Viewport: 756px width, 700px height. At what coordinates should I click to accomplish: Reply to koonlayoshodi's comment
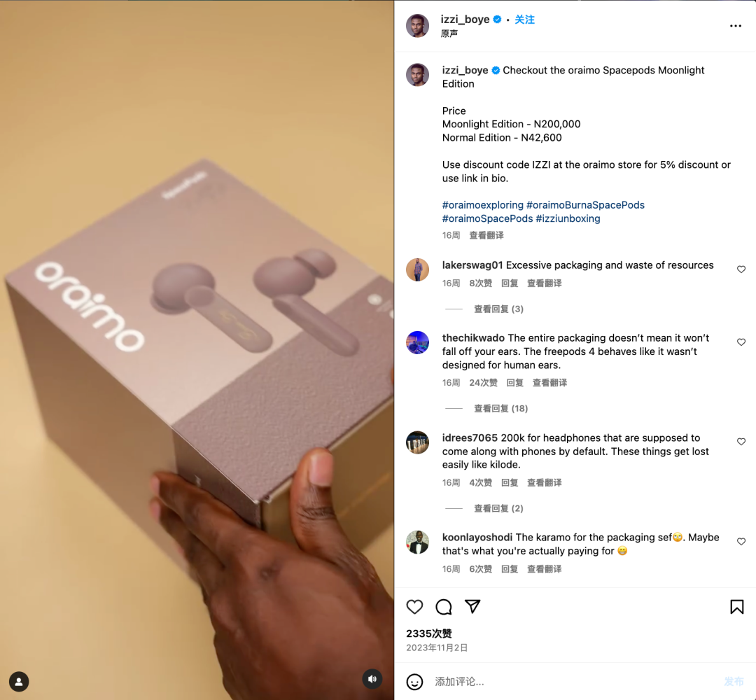[510, 569]
